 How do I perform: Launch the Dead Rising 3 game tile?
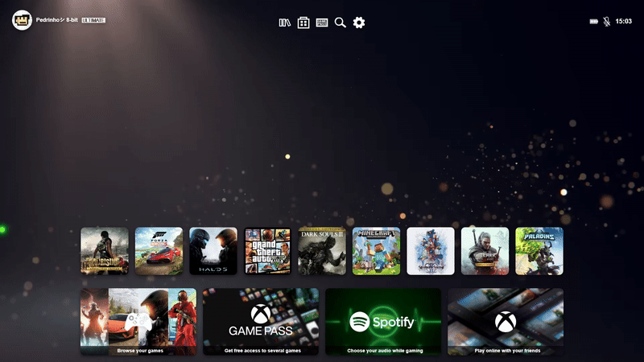click(x=105, y=251)
